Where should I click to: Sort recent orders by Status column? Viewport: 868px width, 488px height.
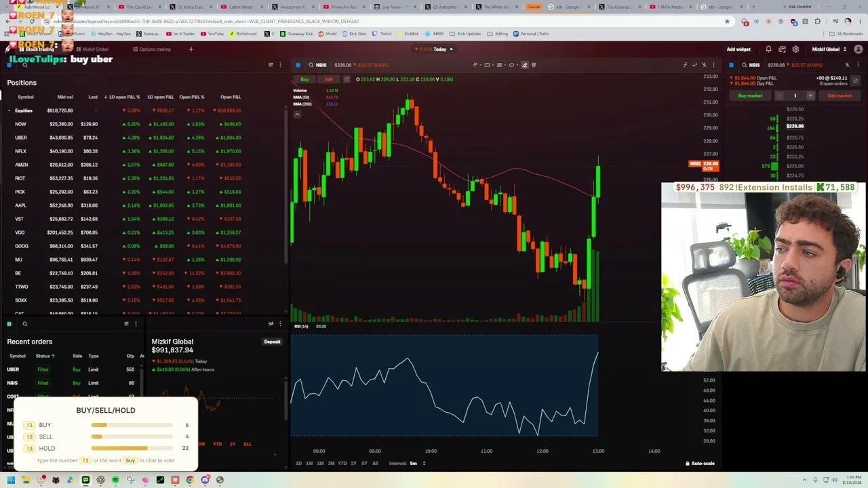(x=45, y=356)
